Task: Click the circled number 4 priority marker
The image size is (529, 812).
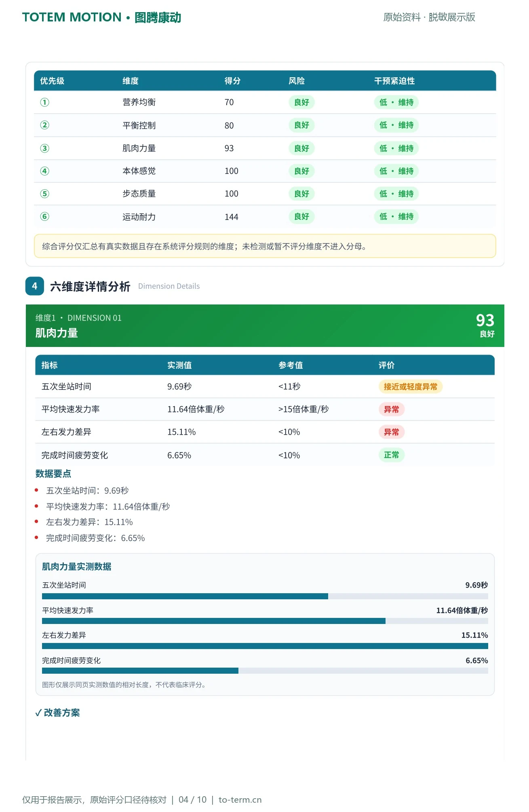Action: (45, 171)
